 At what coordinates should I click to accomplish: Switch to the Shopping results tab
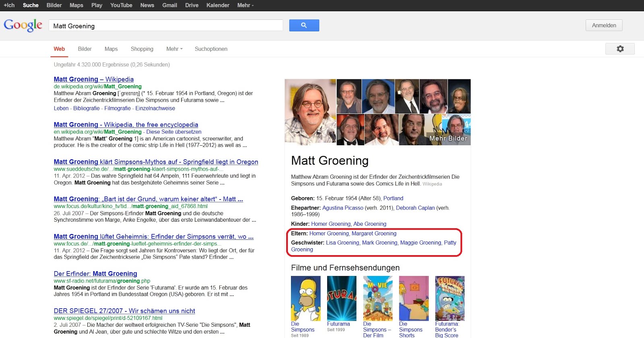pyautogui.click(x=142, y=49)
